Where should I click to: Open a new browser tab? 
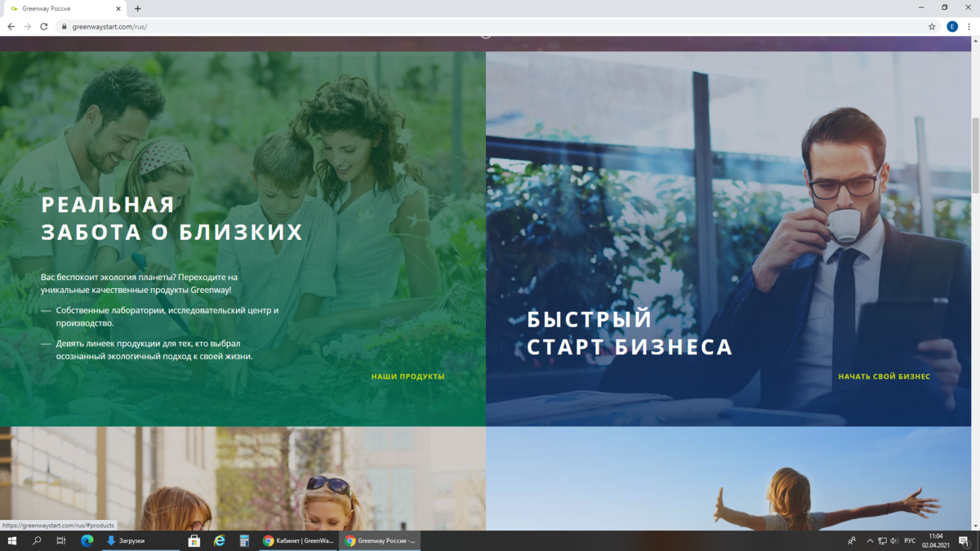(x=137, y=8)
